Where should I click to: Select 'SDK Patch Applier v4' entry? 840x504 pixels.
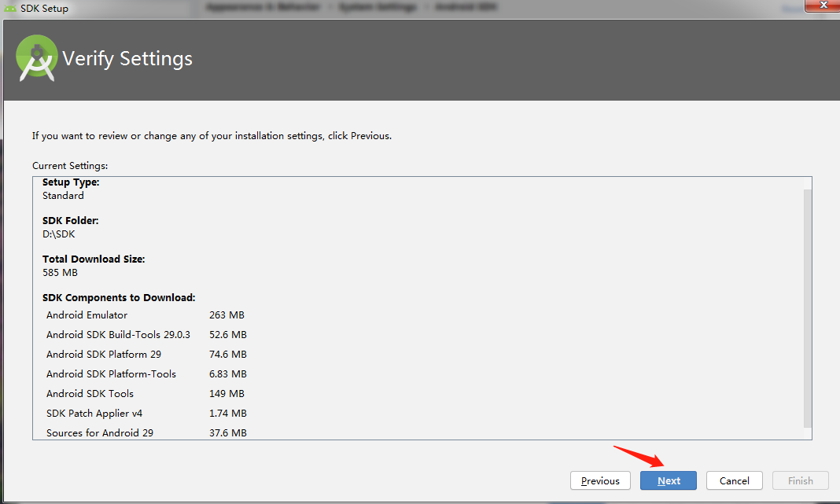(94, 414)
